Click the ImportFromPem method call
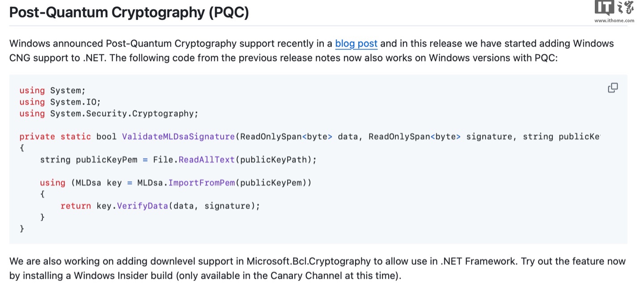644x289 pixels. pyautogui.click(x=202, y=183)
